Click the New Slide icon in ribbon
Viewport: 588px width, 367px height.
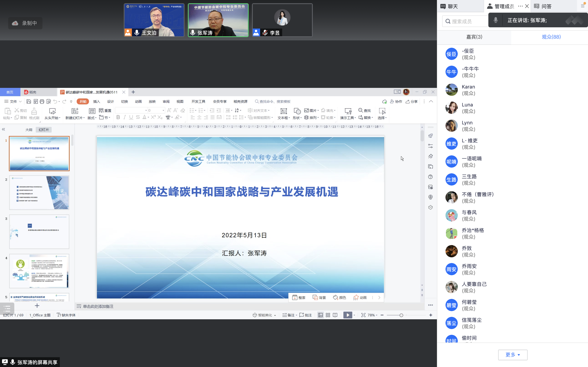(x=75, y=111)
